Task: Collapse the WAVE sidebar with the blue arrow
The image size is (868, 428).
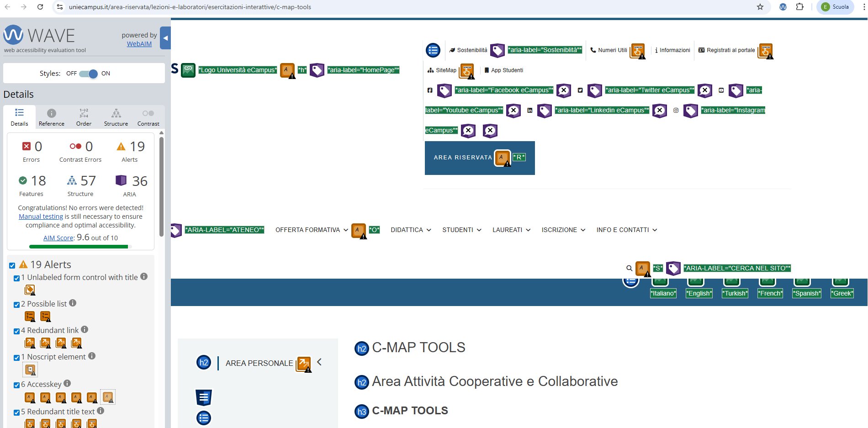Action: coord(165,38)
